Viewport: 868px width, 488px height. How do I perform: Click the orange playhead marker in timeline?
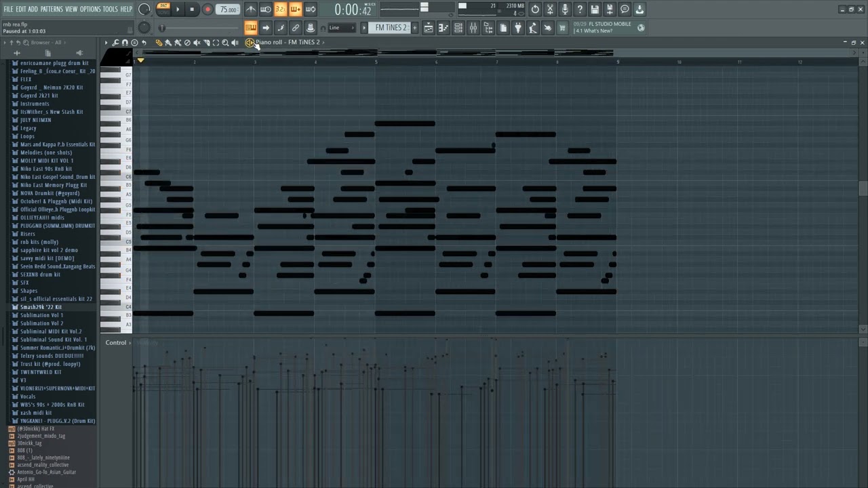click(140, 61)
